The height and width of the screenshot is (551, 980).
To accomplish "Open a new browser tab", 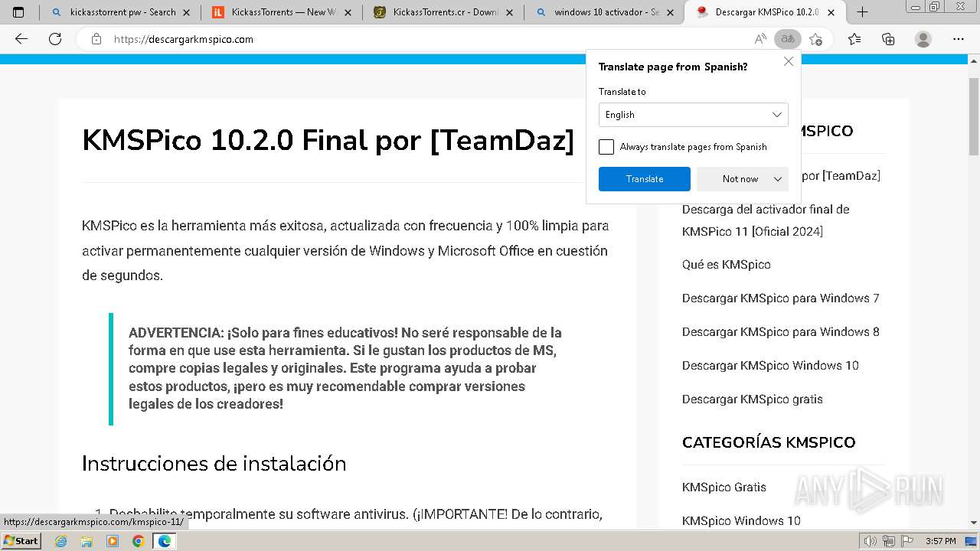I will tap(862, 12).
